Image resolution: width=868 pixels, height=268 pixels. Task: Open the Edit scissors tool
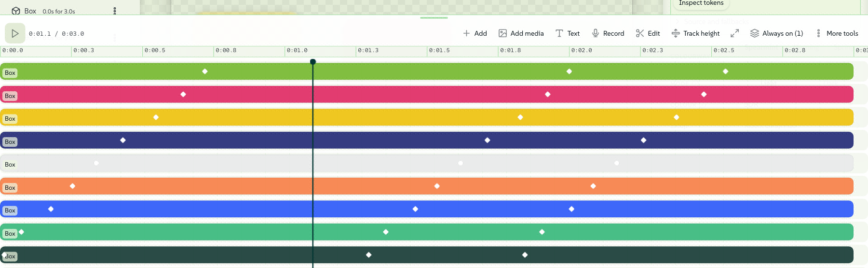click(648, 33)
